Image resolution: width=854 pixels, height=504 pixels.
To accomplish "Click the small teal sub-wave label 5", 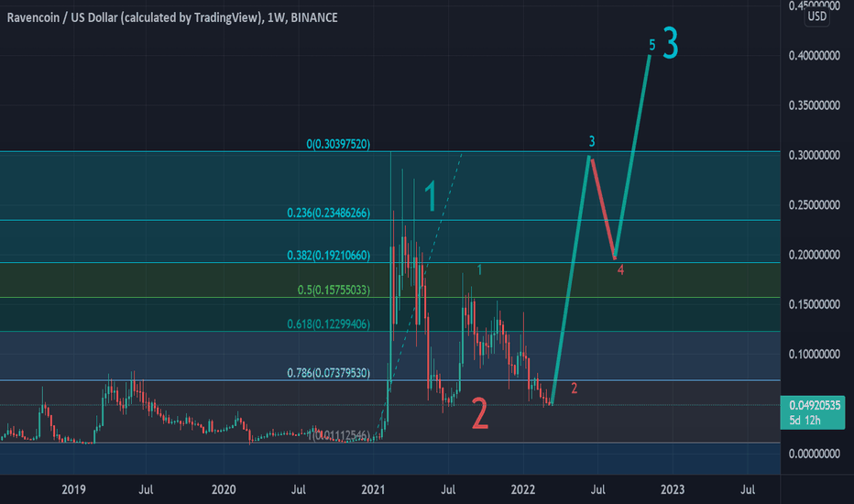I will 651,45.
